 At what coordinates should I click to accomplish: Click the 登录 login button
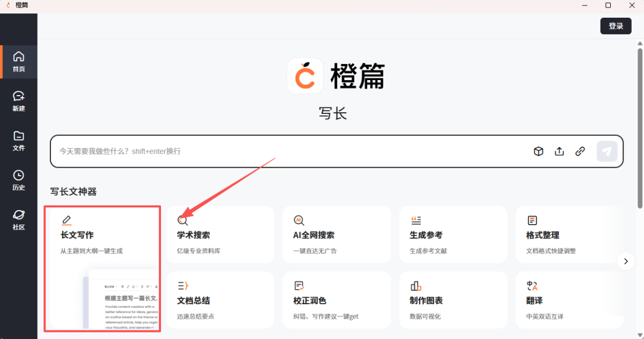tap(616, 25)
